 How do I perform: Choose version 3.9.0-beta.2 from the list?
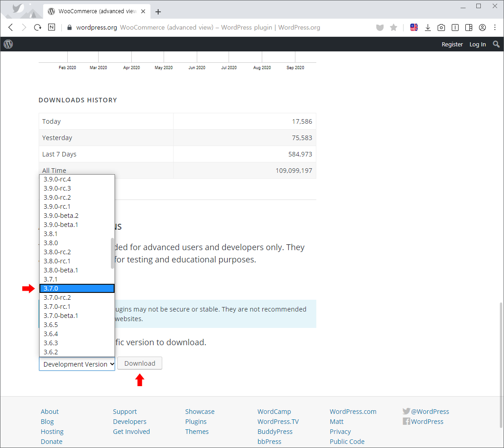tap(77, 216)
